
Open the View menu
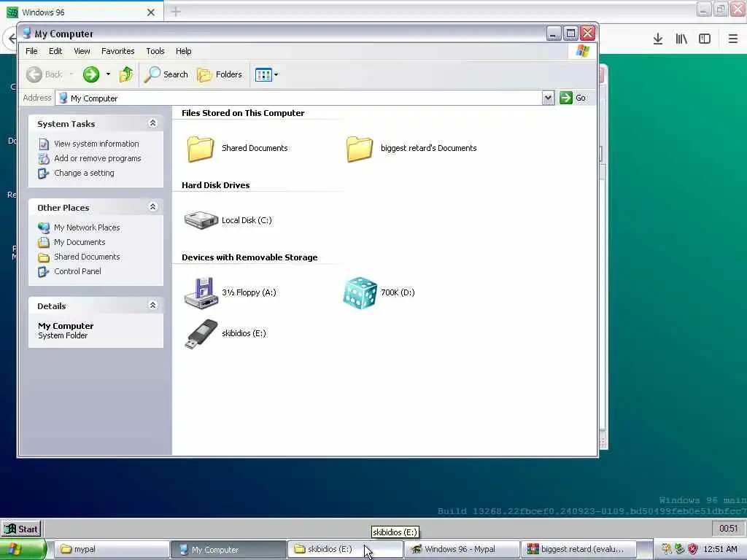click(x=82, y=51)
